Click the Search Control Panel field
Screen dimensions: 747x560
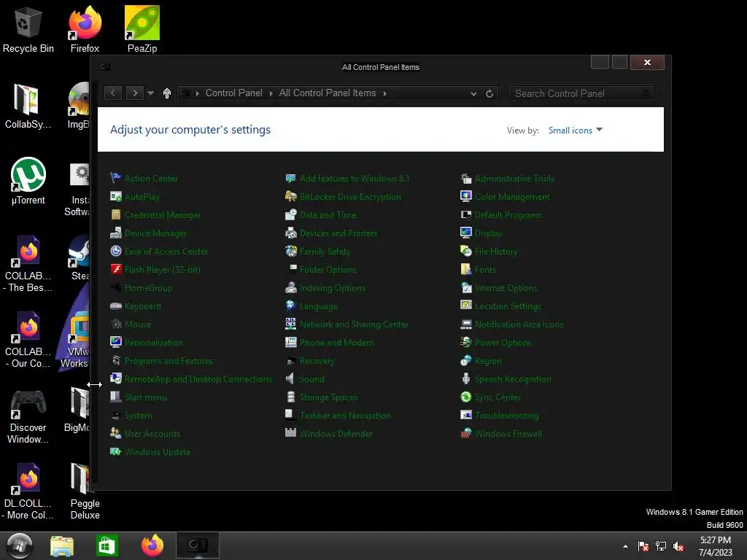tap(581, 93)
